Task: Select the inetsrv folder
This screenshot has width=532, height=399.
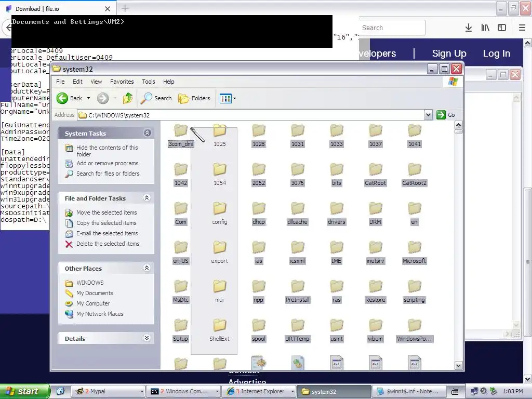Action: 375,253
